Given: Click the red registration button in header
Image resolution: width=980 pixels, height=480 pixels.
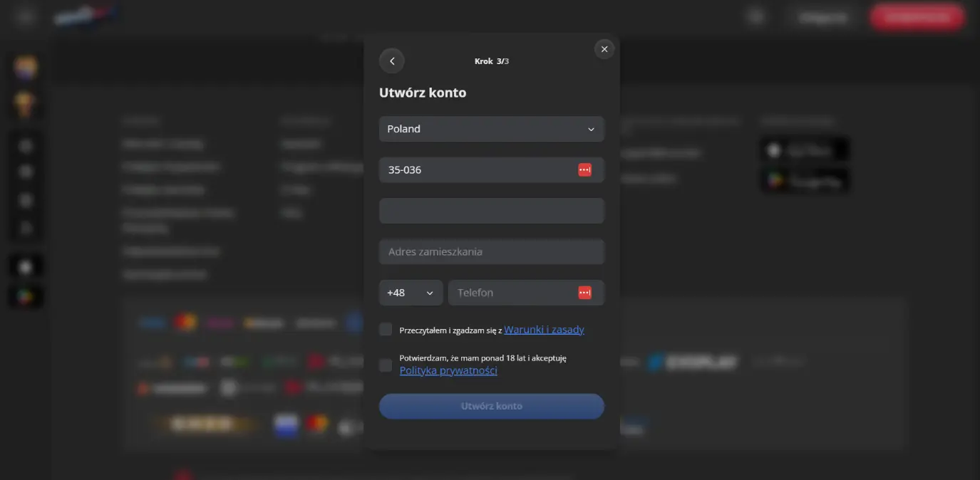Looking at the screenshot, I should coord(917,17).
